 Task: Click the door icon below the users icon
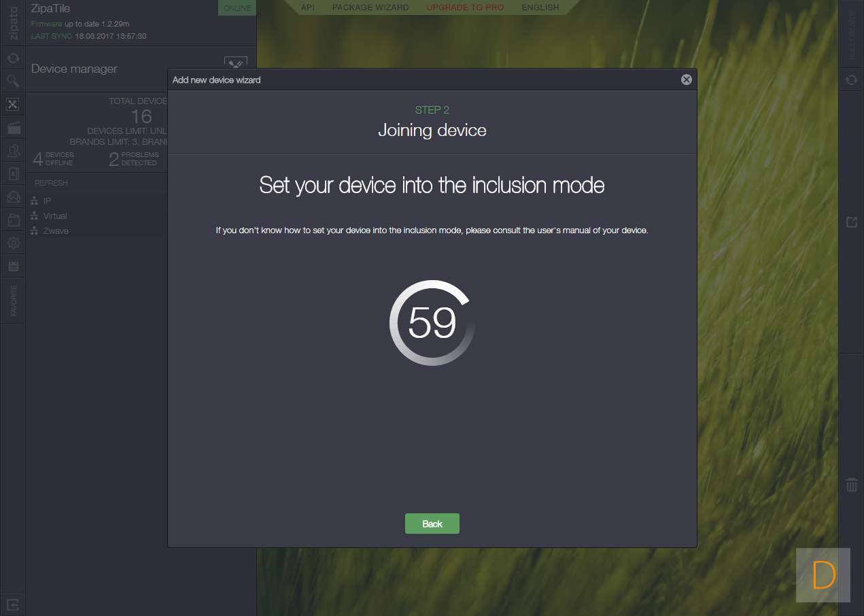coord(12,173)
